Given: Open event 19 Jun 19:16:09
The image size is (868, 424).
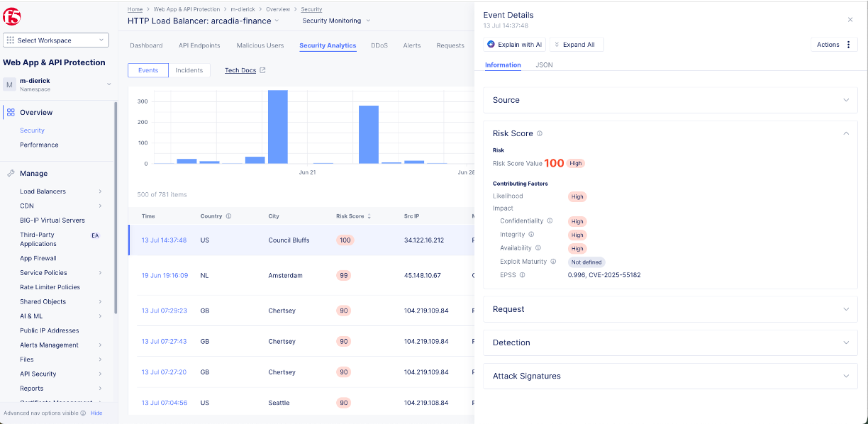Looking at the screenshot, I should (x=165, y=275).
